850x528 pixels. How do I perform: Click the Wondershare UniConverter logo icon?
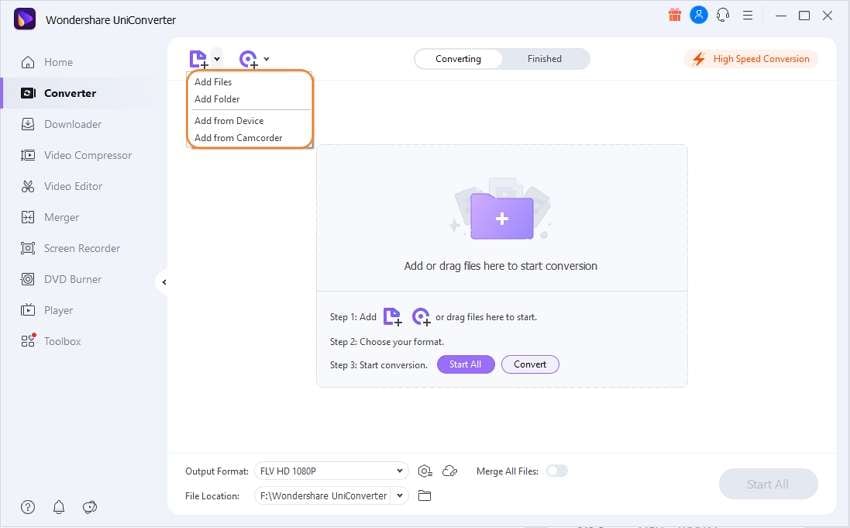pyautogui.click(x=24, y=20)
